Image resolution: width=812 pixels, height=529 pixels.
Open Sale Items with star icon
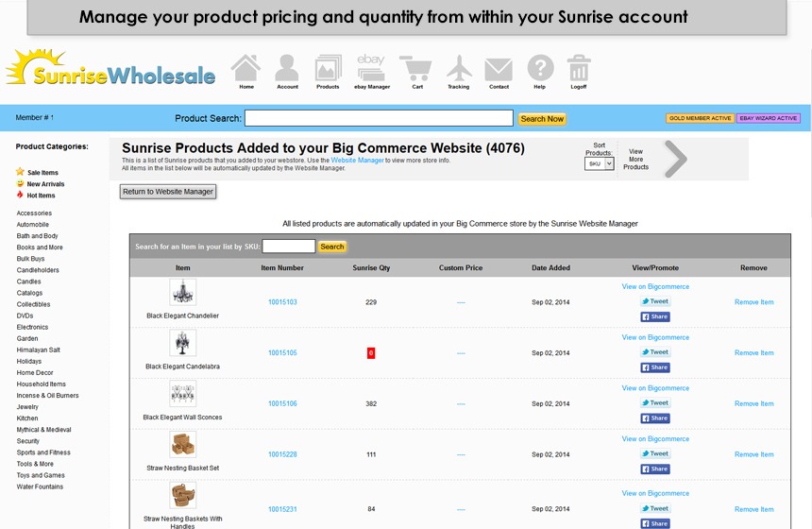click(37, 172)
